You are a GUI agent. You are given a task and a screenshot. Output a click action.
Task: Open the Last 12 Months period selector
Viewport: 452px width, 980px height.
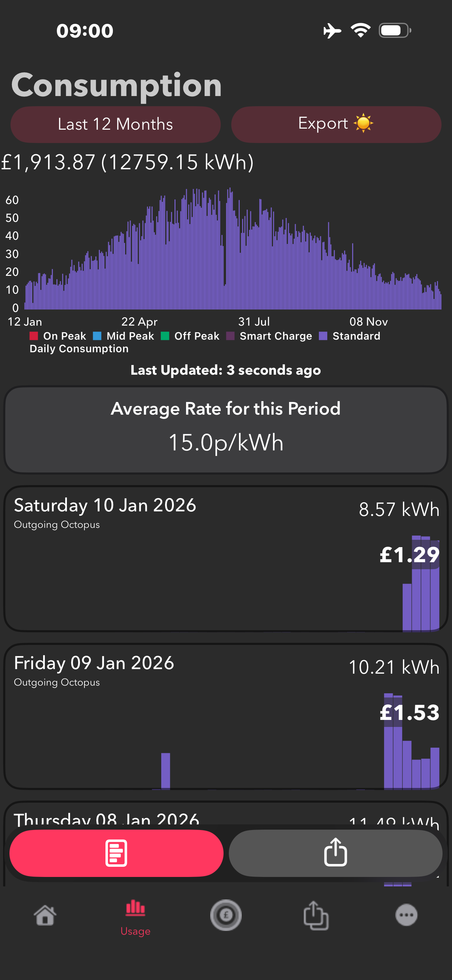116,124
